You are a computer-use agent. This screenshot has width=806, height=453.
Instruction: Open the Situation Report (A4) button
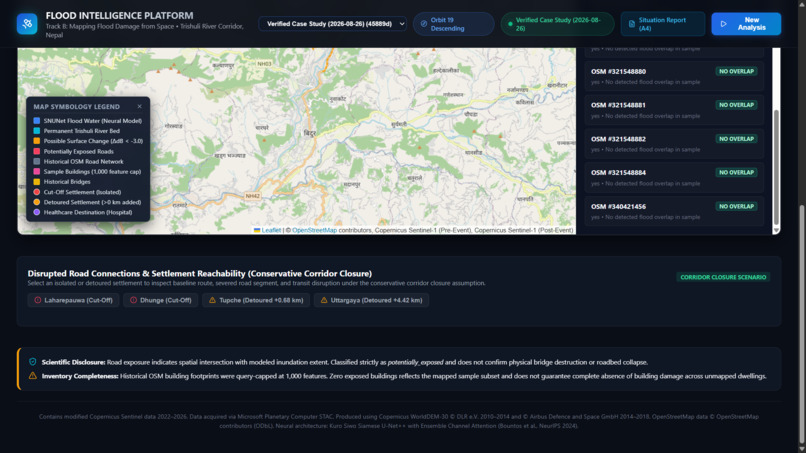point(663,24)
